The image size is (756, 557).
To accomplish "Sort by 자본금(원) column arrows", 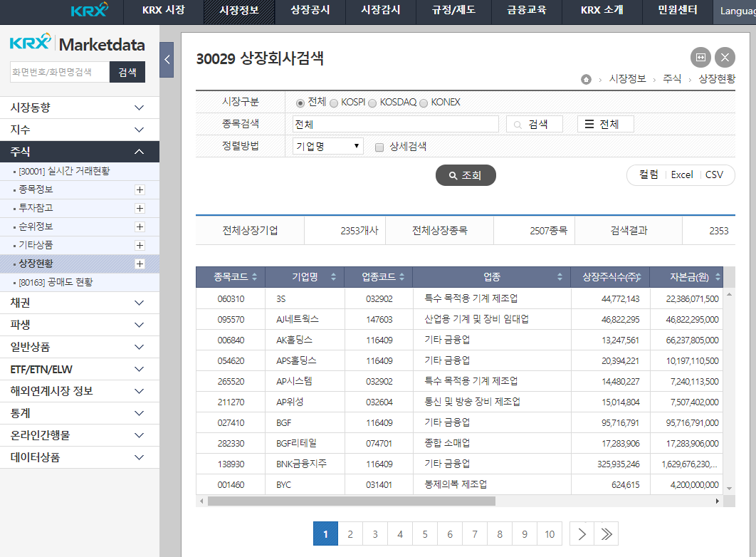I will 718,277.
